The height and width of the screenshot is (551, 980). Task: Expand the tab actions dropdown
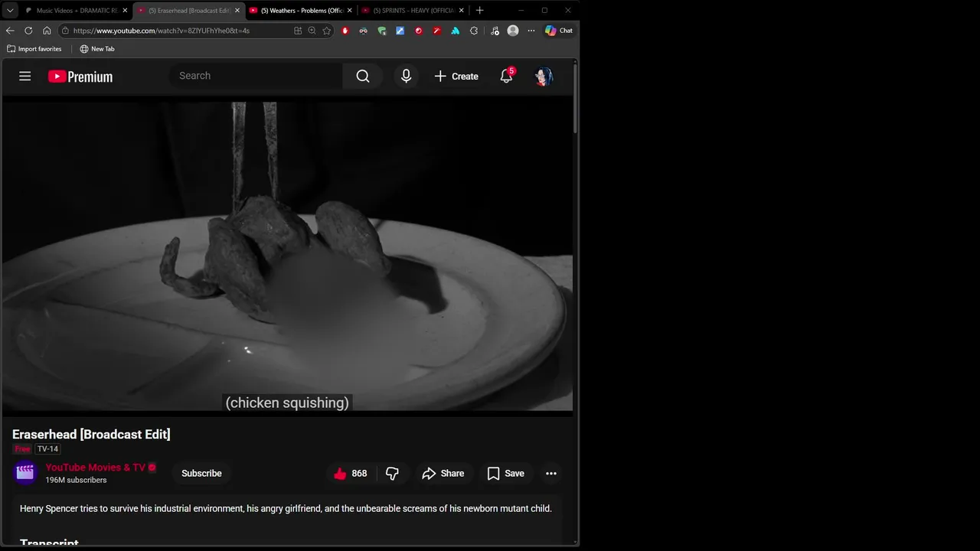10,11
